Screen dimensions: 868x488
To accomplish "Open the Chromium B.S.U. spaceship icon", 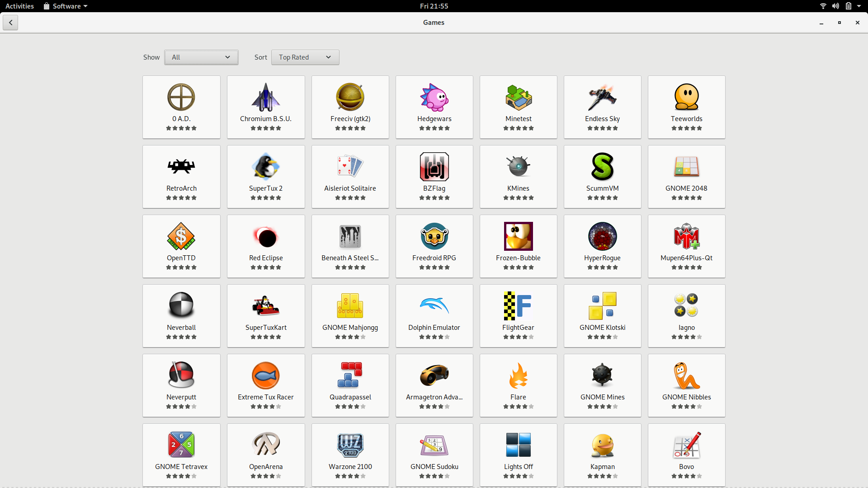I will [x=266, y=97].
